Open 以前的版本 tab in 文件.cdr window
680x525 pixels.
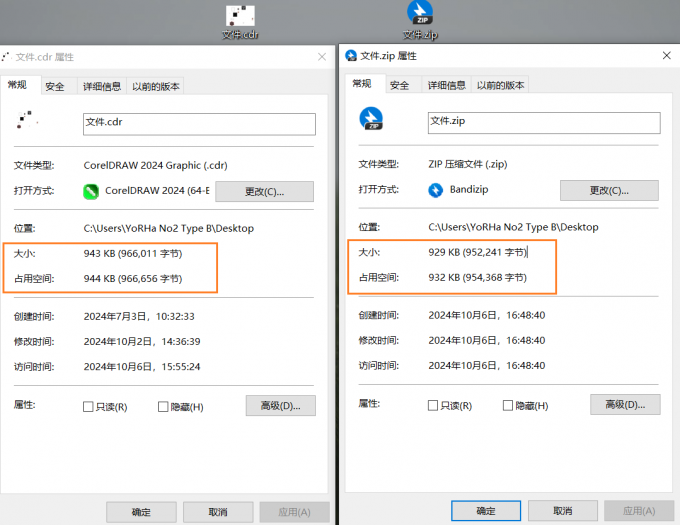click(x=156, y=87)
